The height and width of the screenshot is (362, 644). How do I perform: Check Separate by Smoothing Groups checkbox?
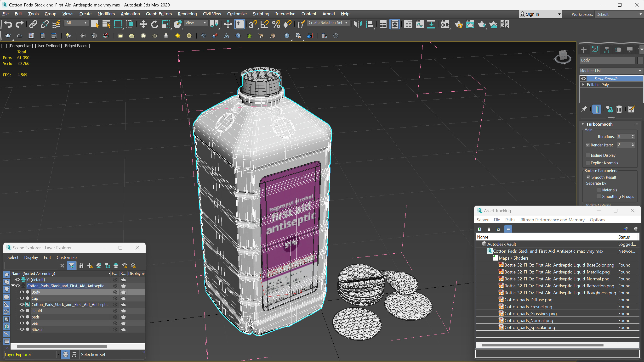[x=599, y=196]
